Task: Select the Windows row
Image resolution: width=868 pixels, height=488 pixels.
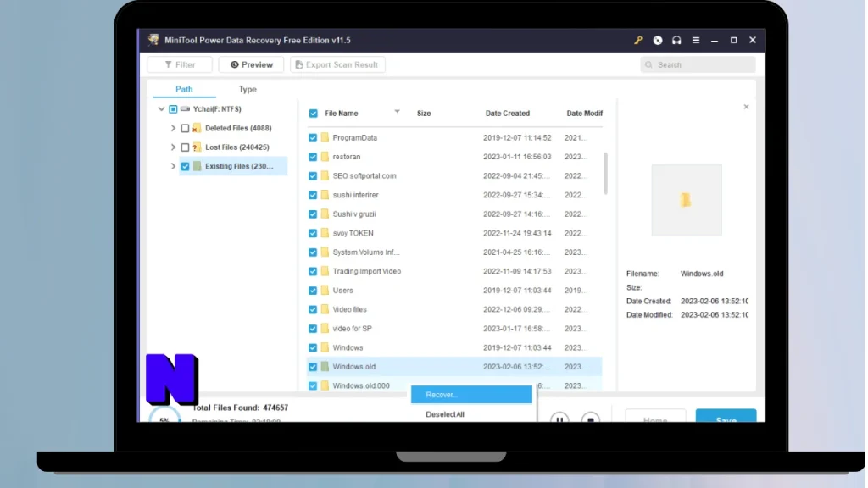Action: tap(454, 347)
